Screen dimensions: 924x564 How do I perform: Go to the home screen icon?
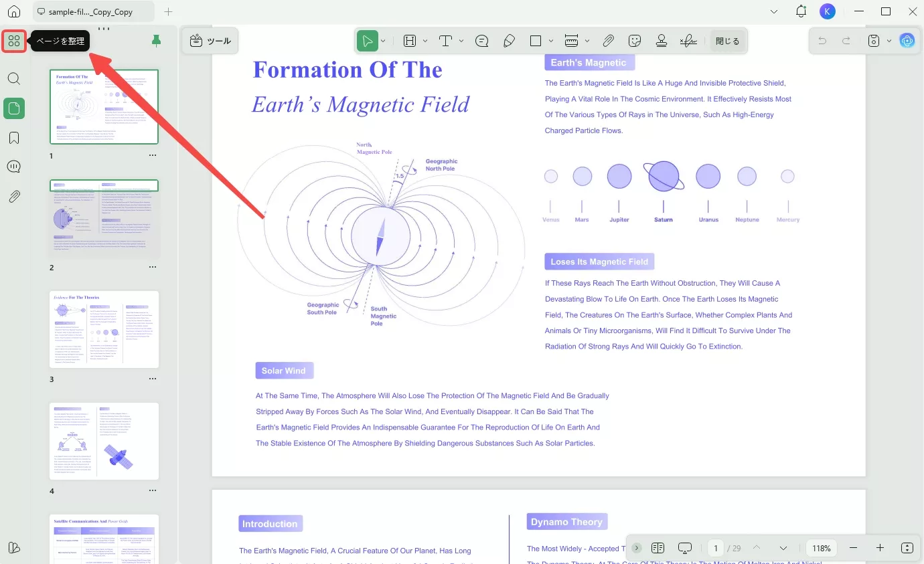click(x=14, y=12)
